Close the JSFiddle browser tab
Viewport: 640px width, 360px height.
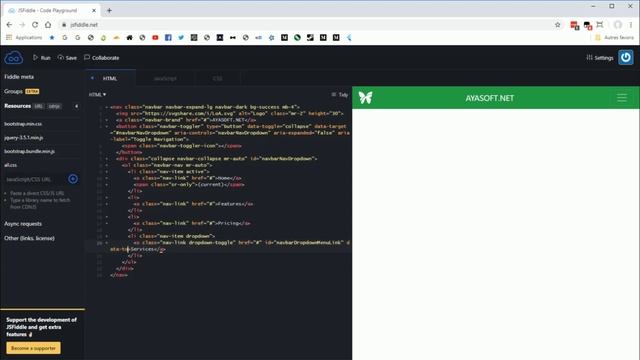coord(94,11)
